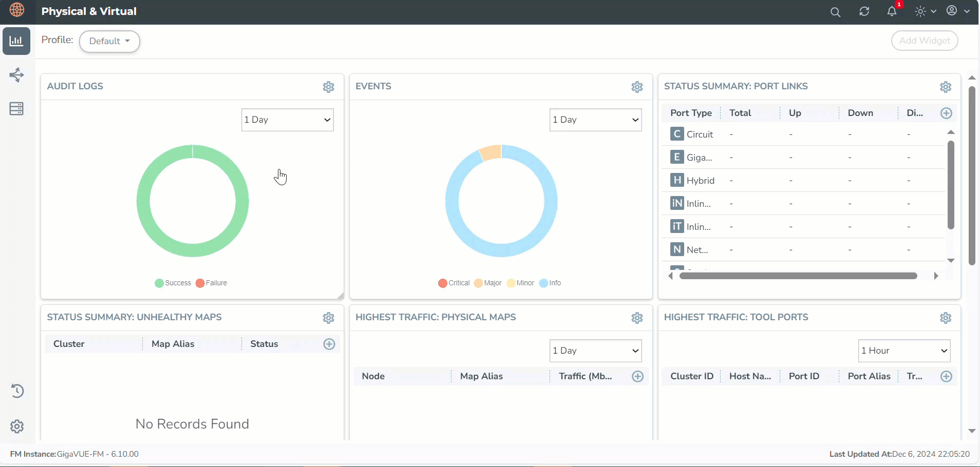Expand Tool Ports 1 Hour time dropdown
The width and height of the screenshot is (980, 467).
[x=904, y=351]
